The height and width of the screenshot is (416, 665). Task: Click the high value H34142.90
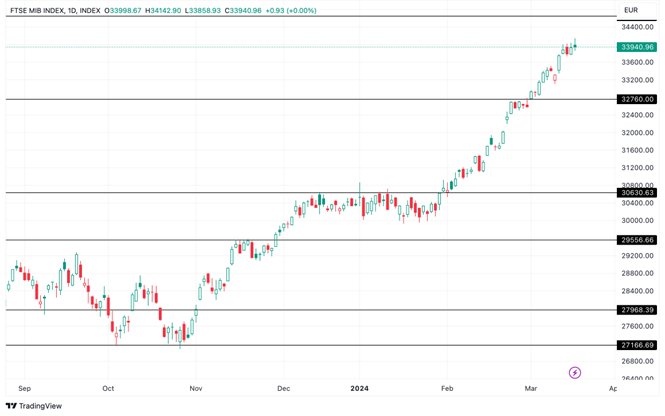(163, 10)
